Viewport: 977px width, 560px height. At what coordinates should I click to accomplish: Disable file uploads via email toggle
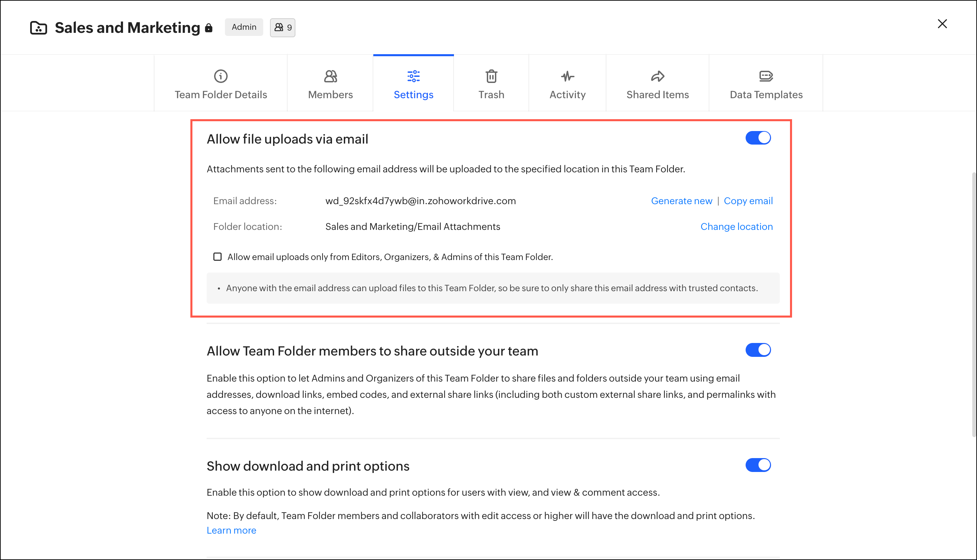click(758, 138)
